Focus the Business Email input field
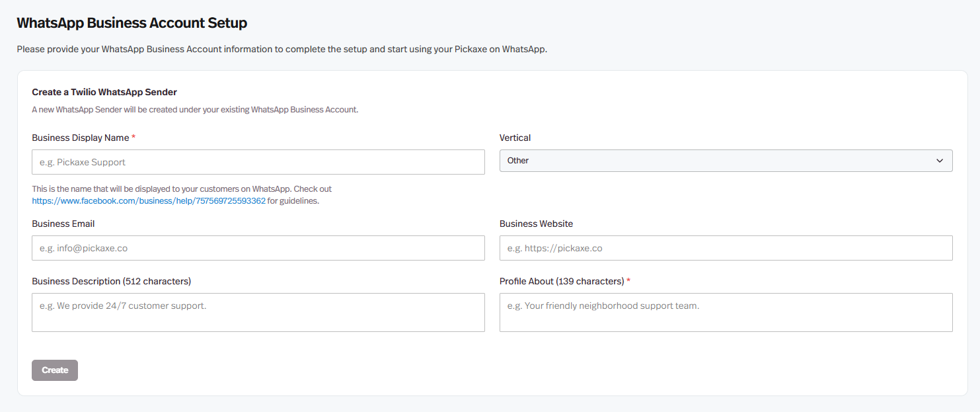Screen dimensions: 980x412 click(x=258, y=248)
